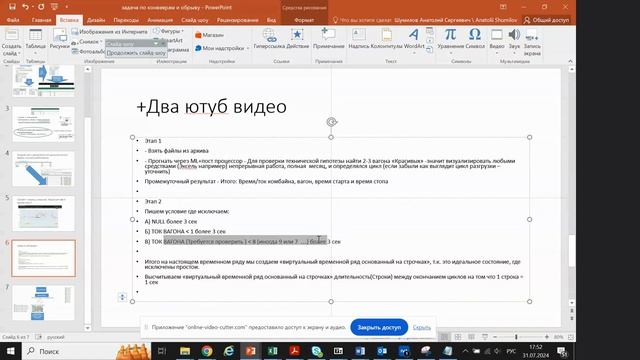Select slide 3 thumbnail
The image size is (640, 360).
click(x=43, y=124)
